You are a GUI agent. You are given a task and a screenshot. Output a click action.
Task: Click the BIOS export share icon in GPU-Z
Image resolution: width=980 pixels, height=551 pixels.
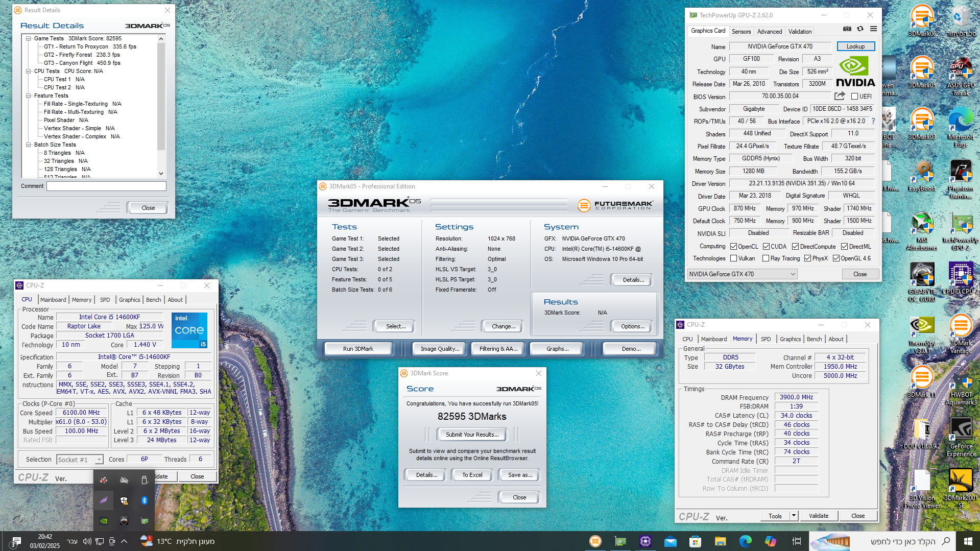point(840,96)
